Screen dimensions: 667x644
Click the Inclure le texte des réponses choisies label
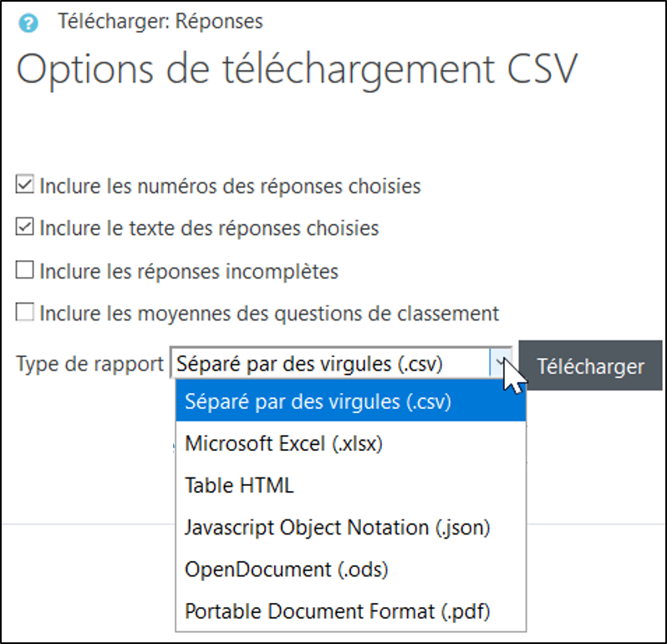click(x=209, y=227)
